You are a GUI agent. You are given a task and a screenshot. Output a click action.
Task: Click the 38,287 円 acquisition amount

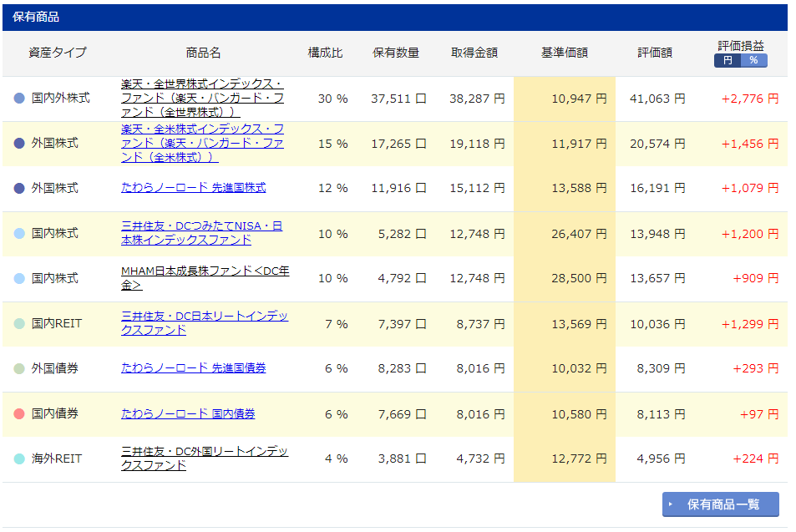click(477, 99)
